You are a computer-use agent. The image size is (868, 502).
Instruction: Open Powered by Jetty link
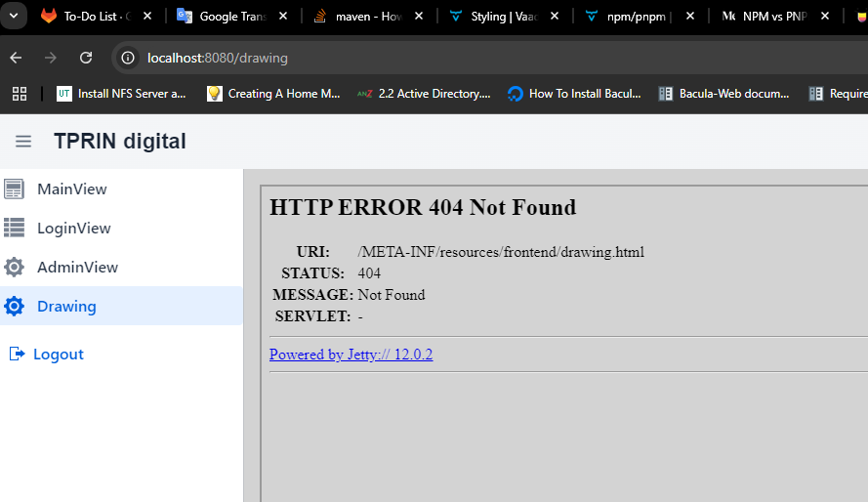click(351, 355)
